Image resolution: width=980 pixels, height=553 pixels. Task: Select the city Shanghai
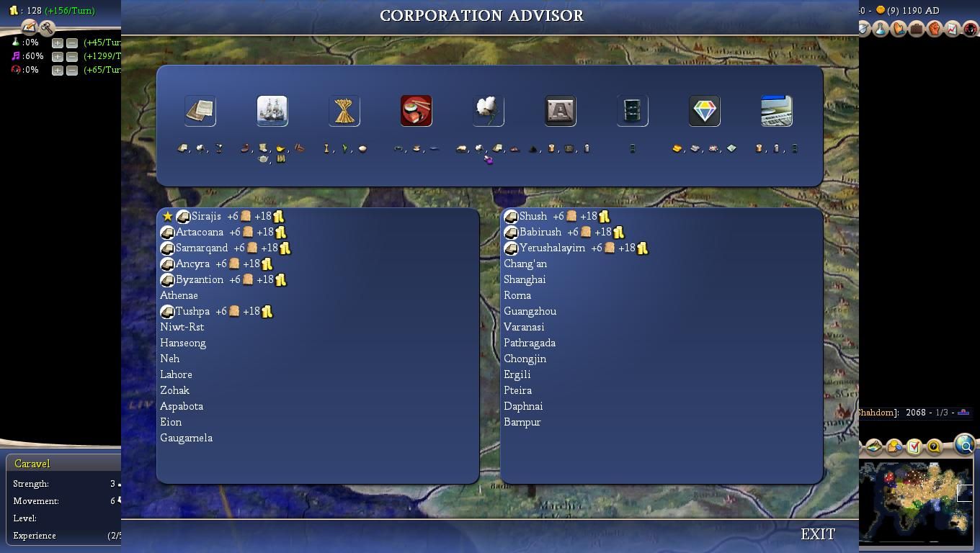pyautogui.click(x=525, y=279)
